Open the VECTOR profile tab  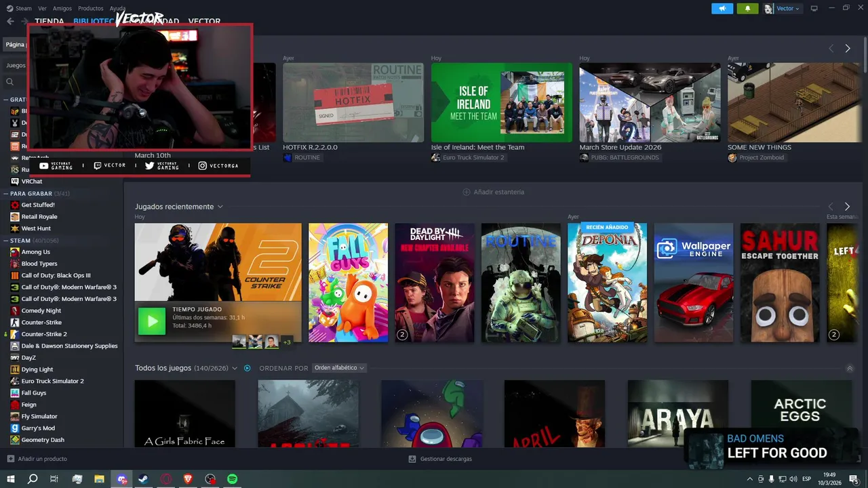click(204, 22)
